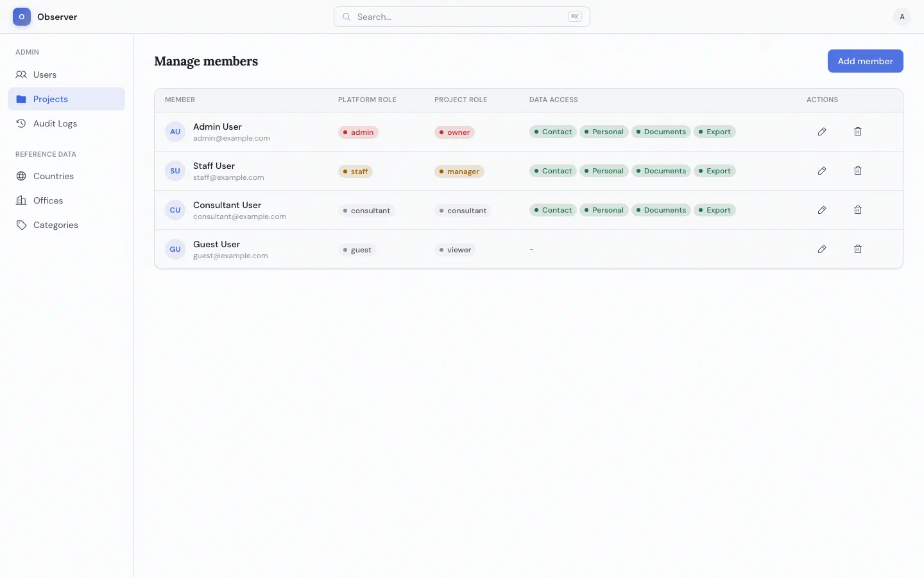Image resolution: width=924 pixels, height=578 pixels.
Task: Click the manager project role badge
Action: (459, 171)
